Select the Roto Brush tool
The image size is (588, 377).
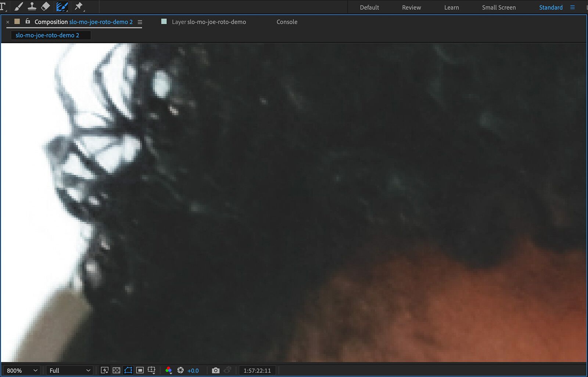point(61,6)
